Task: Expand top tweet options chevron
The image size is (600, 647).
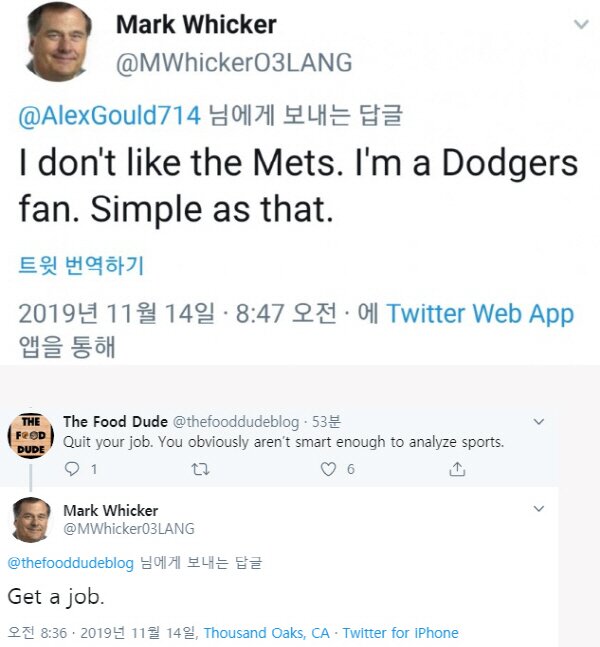Action: click(x=580, y=23)
